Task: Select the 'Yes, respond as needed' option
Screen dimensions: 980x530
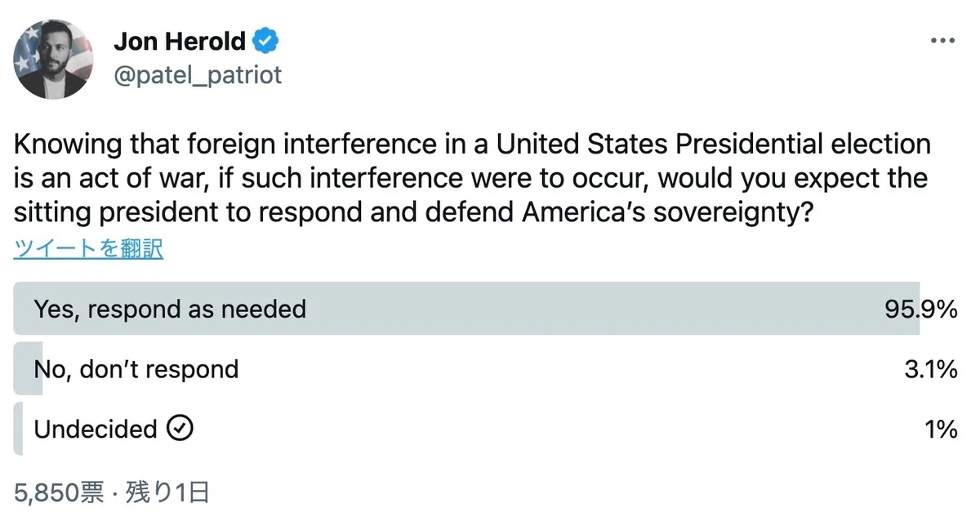Action: (485, 309)
